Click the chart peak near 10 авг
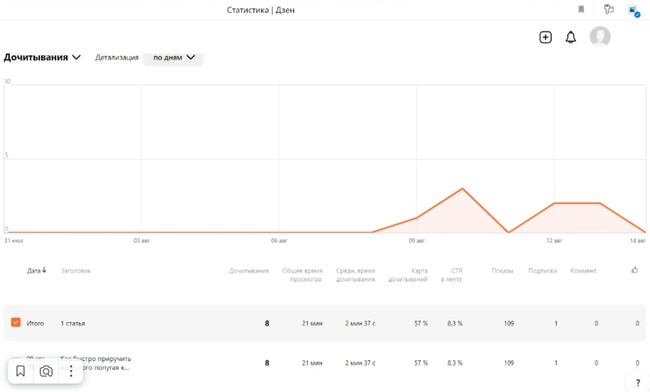The width and height of the screenshot is (650, 392). click(463, 189)
